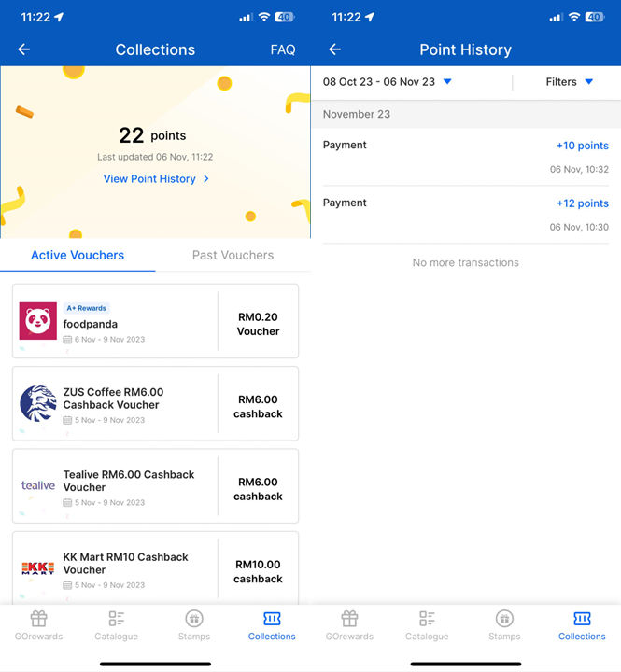Open the KK Mart RM10 Cashback Voucher
Image resolution: width=621 pixels, height=672 pixels.
coord(155,567)
